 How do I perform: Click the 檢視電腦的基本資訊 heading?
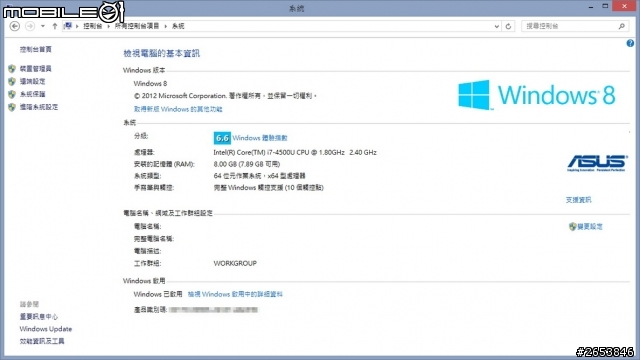[162, 53]
